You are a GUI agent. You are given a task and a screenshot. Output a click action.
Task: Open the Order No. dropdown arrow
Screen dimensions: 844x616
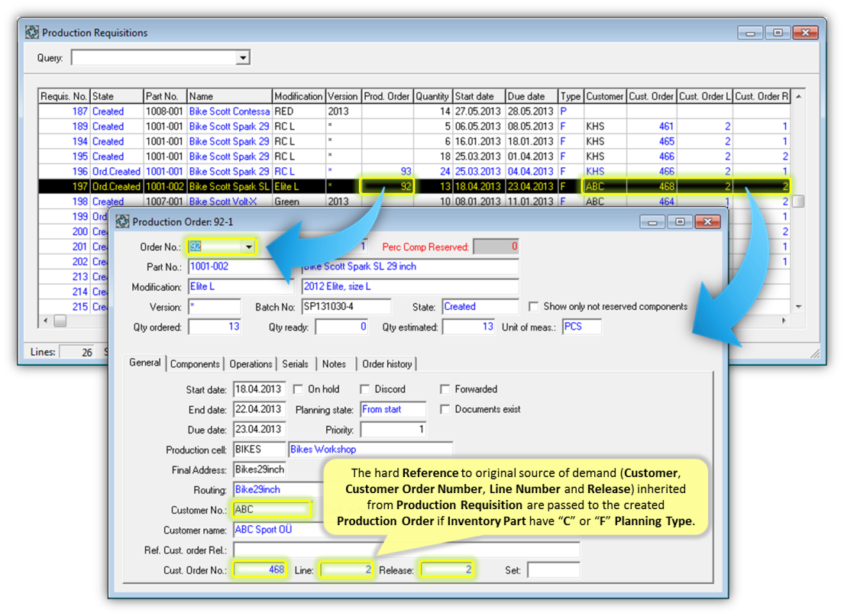[x=249, y=247]
